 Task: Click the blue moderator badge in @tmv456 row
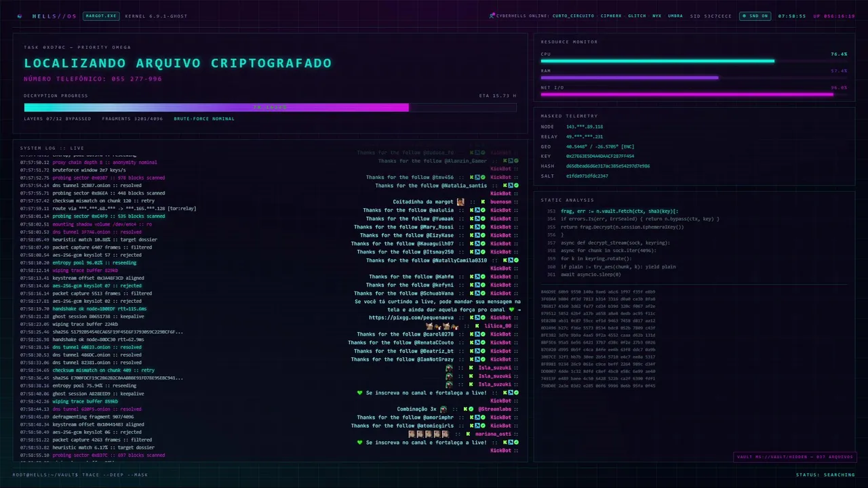click(477, 177)
